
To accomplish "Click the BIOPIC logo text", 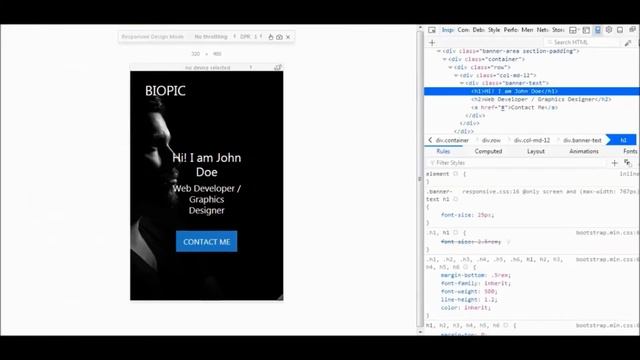I will [165, 91].
